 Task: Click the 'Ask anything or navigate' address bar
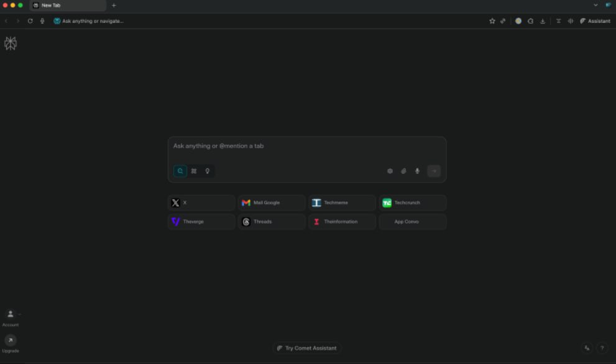click(x=93, y=21)
